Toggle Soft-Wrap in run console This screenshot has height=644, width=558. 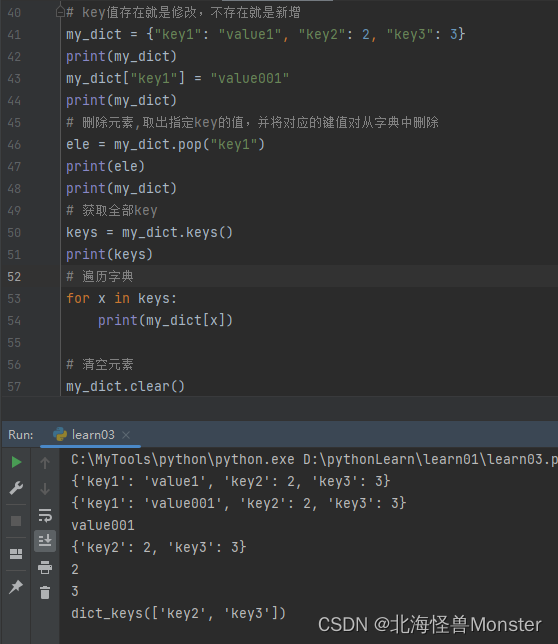tap(45, 515)
